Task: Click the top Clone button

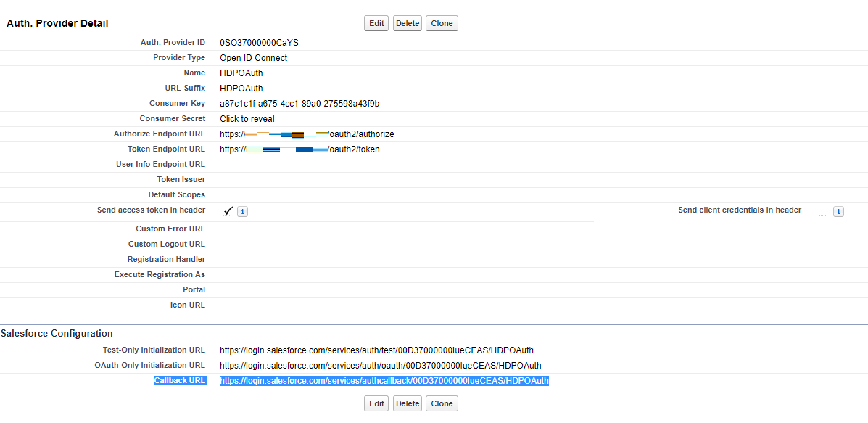Action: pyautogui.click(x=442, y=23)
